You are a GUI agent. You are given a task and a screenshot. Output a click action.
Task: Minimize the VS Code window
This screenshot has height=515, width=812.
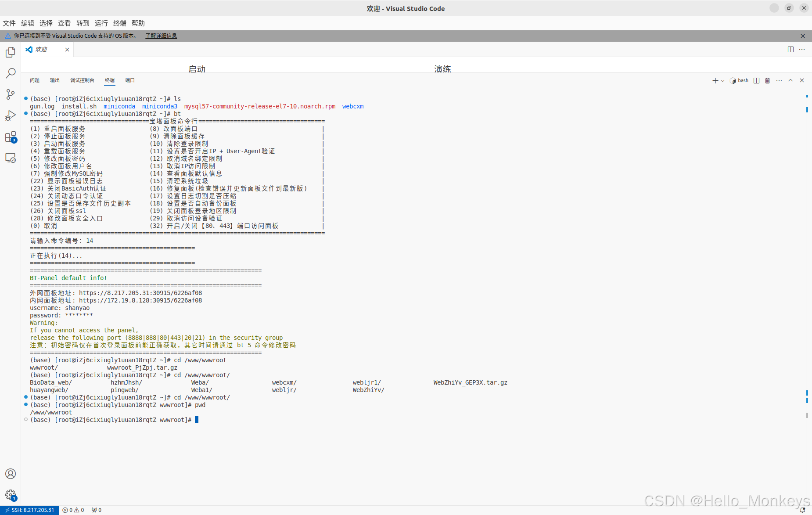774,8
